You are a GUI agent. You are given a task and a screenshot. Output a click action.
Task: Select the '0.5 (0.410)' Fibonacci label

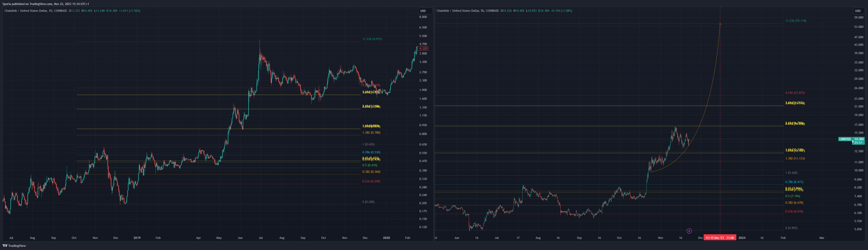tap(370, 165)
